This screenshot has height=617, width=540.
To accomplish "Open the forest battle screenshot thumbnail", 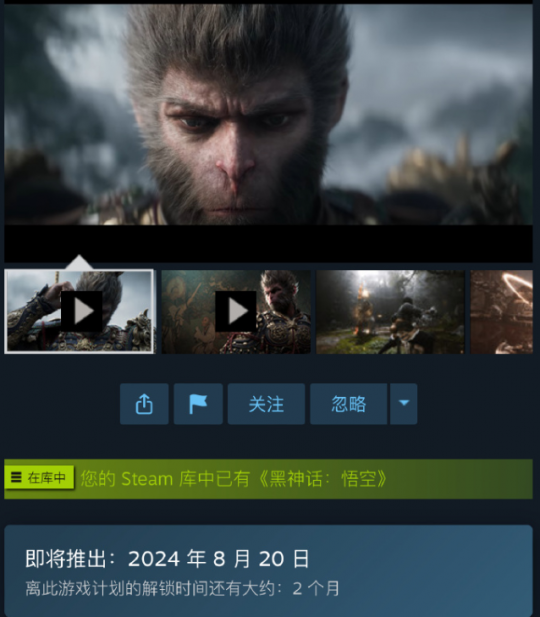I will click(390, 311).
